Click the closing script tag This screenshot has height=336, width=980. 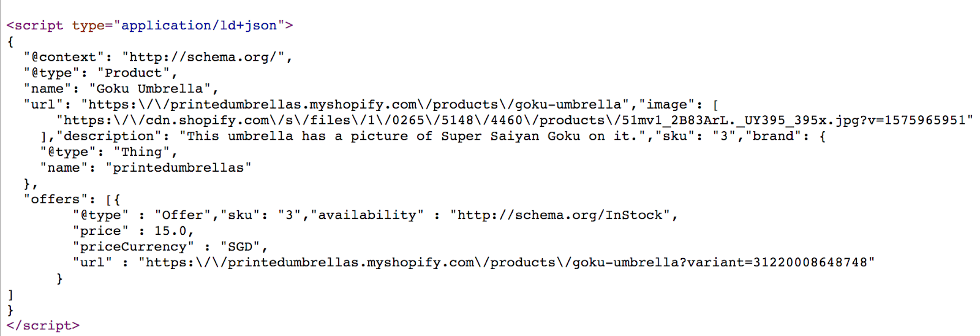pos(43,326)
